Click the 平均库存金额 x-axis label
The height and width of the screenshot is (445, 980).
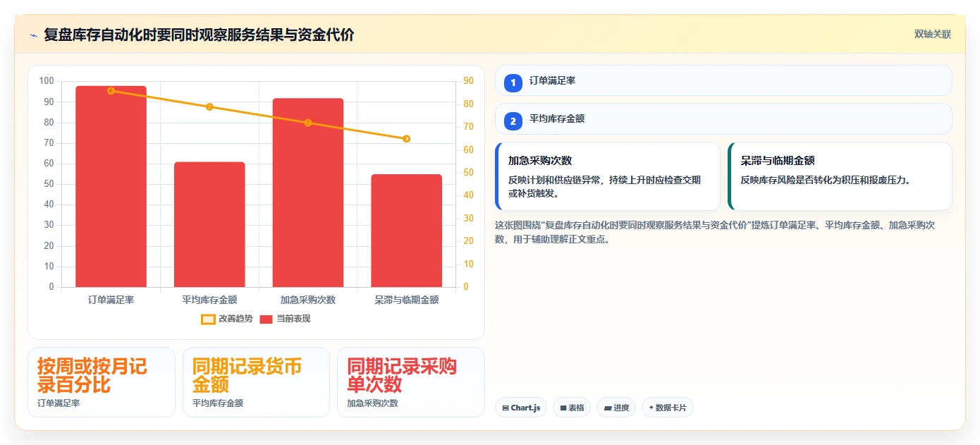(209, 300)
